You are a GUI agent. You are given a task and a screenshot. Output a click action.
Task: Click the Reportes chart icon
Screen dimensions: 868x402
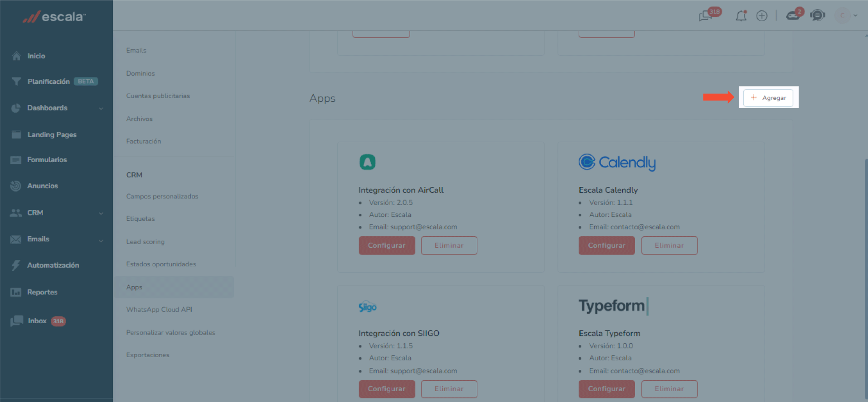[16, 292]
